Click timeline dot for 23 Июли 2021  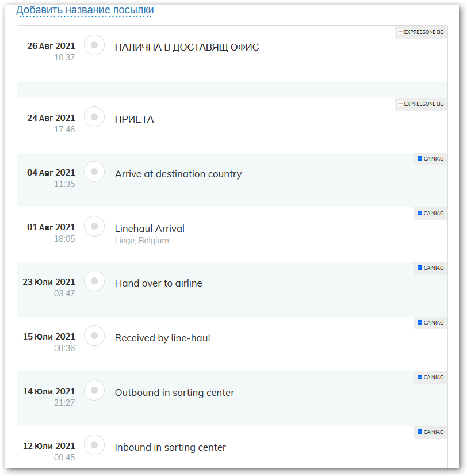click(94, 281)
